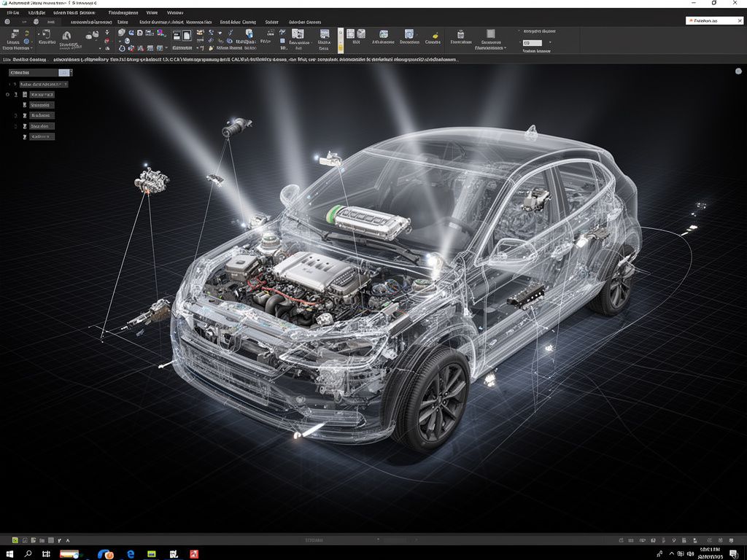747x560 pixels.
Task: Open the grid display icon in the status bar
Action: (51, 540)
